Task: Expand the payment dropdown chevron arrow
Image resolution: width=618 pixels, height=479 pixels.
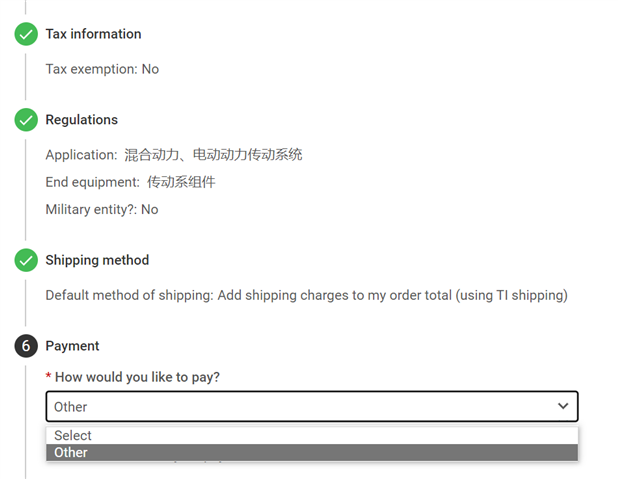Action: (563, 406)
